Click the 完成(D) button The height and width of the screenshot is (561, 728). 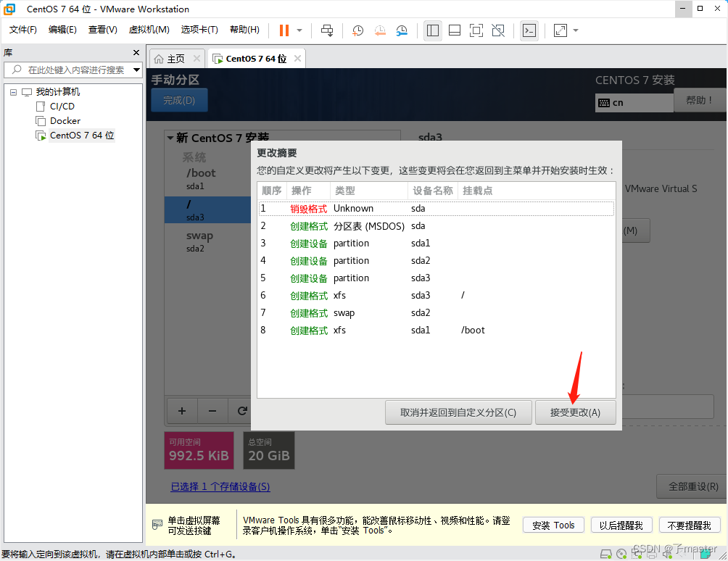(179, 101)
